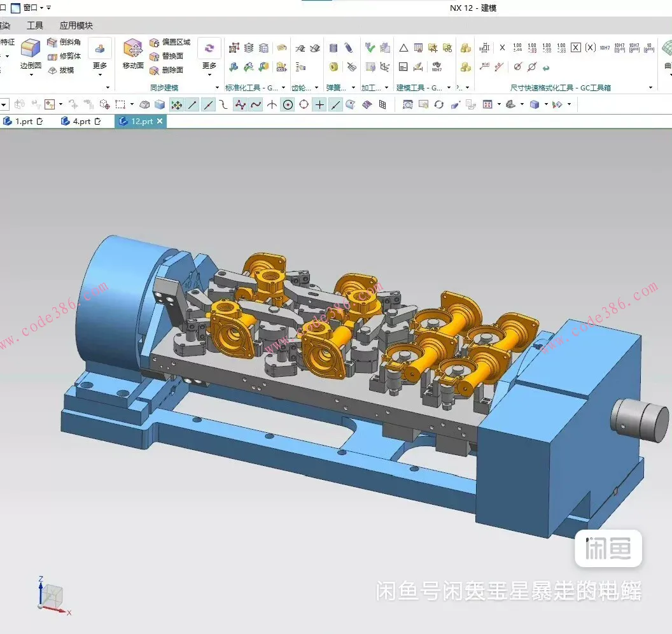Click the 10H7 fit tolerance icon
Image resolution: width=672 pixels, height=634 pixels.
[x=605, y=48]
